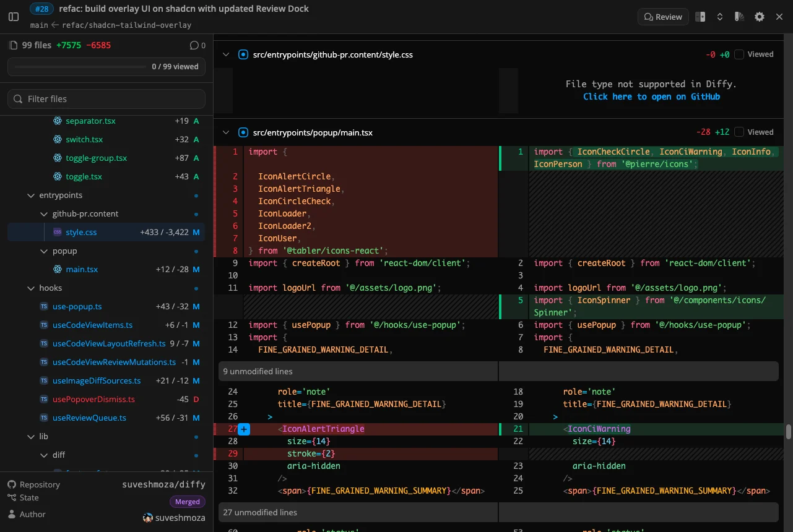The height and width of the screenshot is (532, 793).
Task: Open the Review button
Action: click(663, 17)
